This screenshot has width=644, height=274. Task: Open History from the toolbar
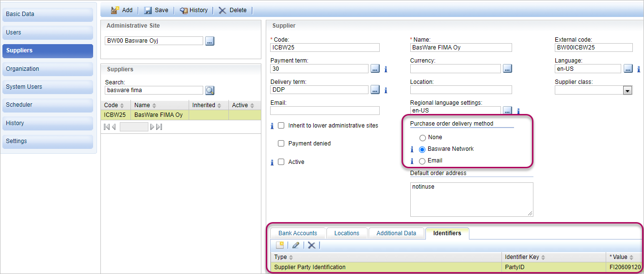point(184,10)
